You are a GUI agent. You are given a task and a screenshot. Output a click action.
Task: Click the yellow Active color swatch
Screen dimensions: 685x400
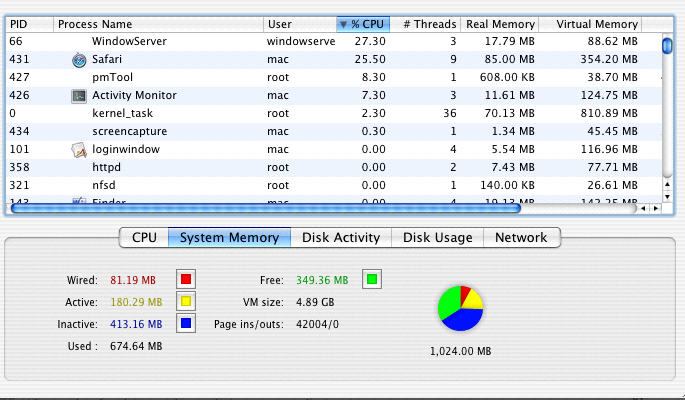(x=186, y=301)
